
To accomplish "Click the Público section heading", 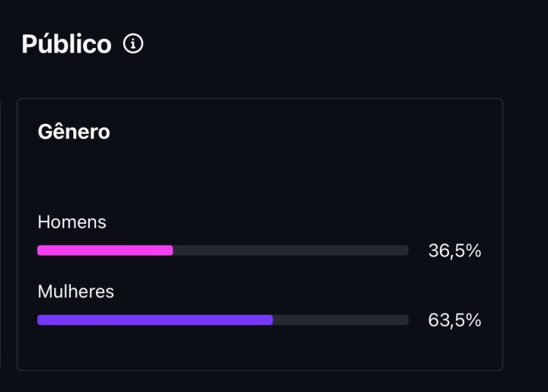I will pos(66,44).
